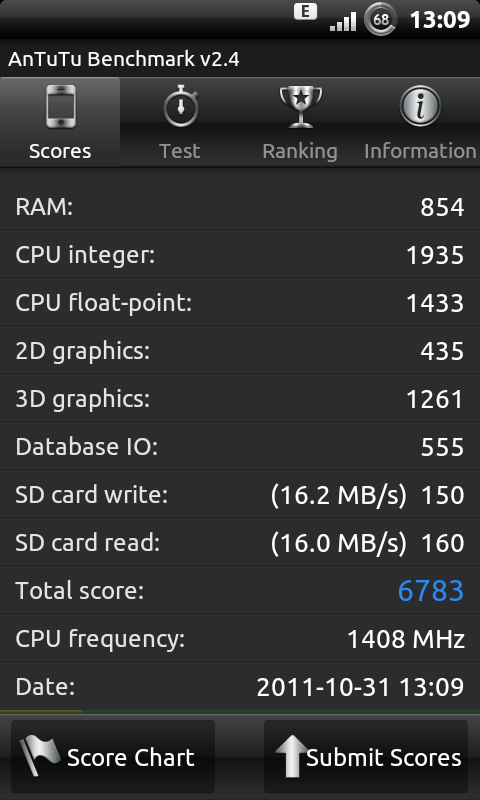Open the stopwatch Test icon
The image size is (480, 800).
pos(180,106)
